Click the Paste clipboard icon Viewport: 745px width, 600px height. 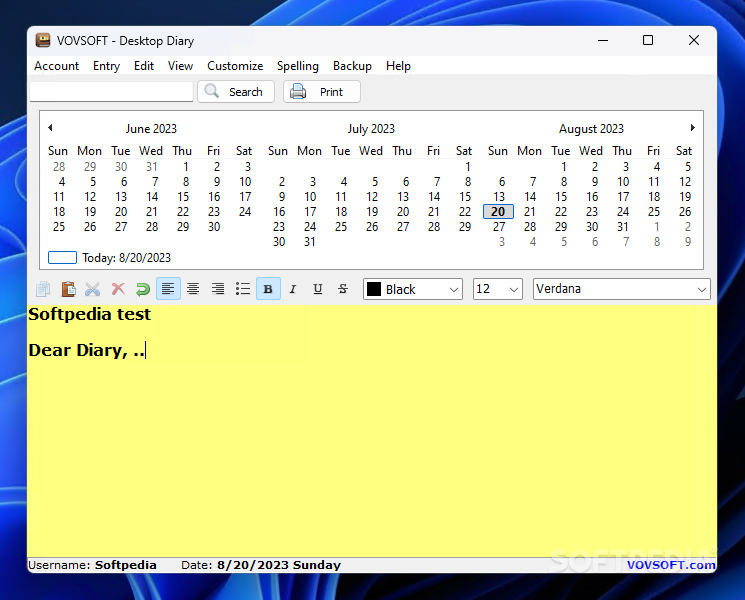[x=68, y=289]
